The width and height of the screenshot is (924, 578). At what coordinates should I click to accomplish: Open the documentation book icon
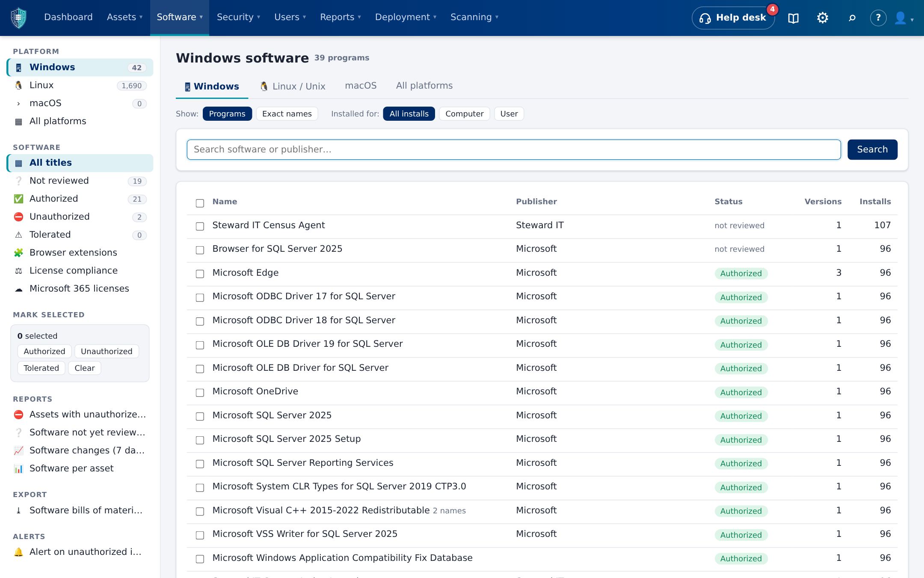pos(794,18)
